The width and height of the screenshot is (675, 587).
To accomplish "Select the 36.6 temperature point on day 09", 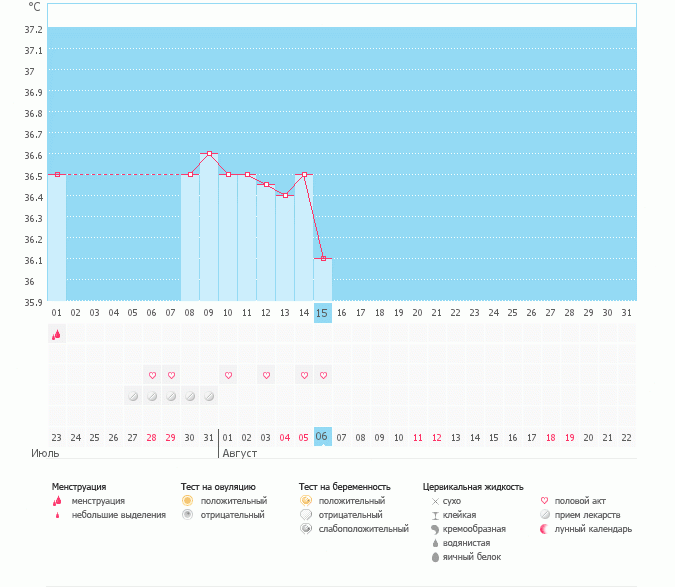I will pos(209,154).
